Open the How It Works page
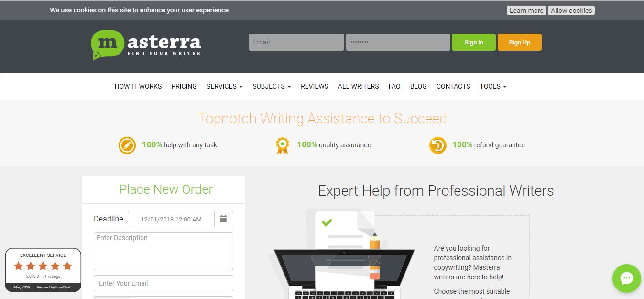The width and height of the screenshot is (644, 299). (x=138, y=86)
